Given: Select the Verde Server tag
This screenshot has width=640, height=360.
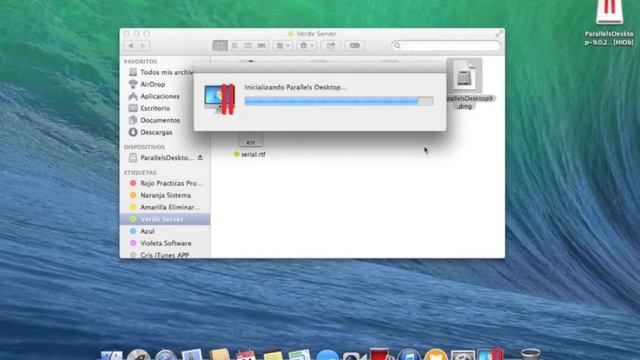Looking at the screenshot, I should tap(165, 219).
